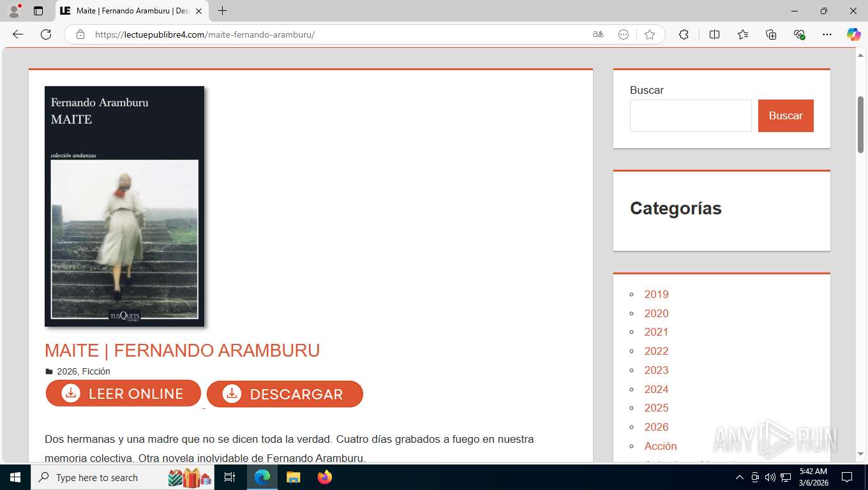The height and width of the screenshot is (490, 868).
Task: Open Browser essentials heart icon
Action: 799,34
